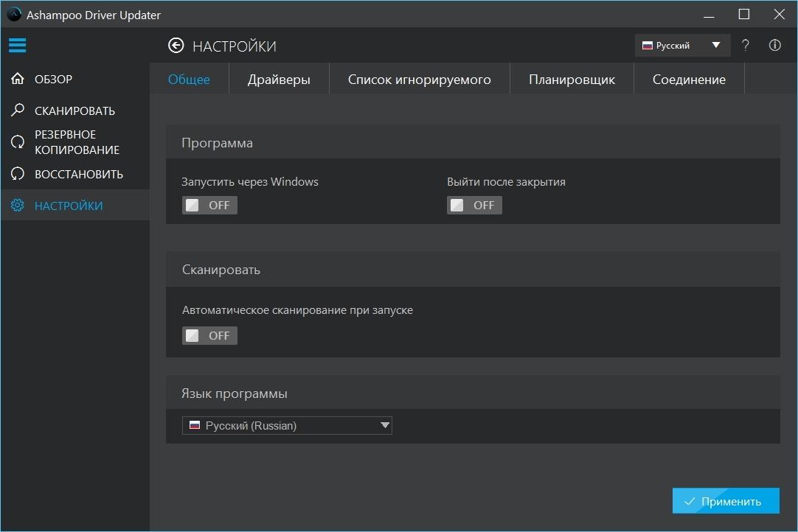Open the Планировщик tab
Screen dimensions: 798x532
[572, 80]
